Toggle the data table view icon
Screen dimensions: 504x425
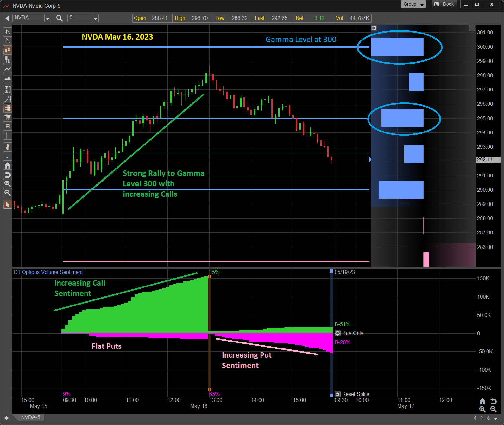pyautogui.click(x=8, y=118)
